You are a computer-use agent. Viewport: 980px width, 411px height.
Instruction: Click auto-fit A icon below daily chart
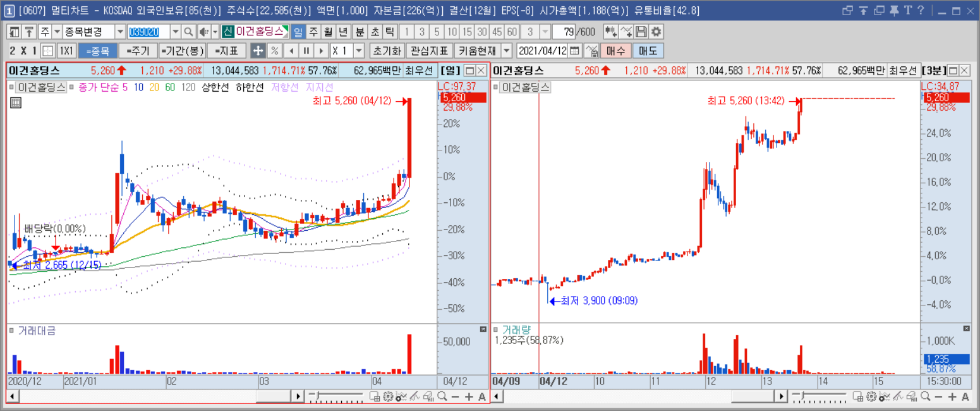[x=482, y=396]
